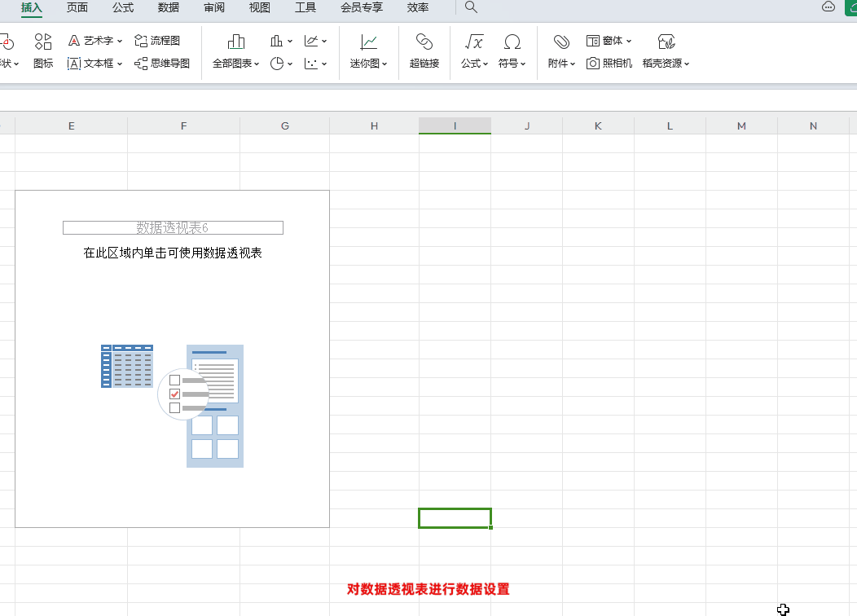This screenshot has width=857, height=616.
Task: Switch to the 数据 tab
Action: click(169, 7)
